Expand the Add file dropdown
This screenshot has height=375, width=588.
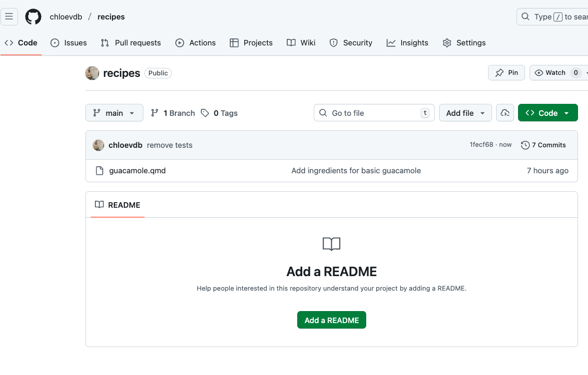click(465, 113)
